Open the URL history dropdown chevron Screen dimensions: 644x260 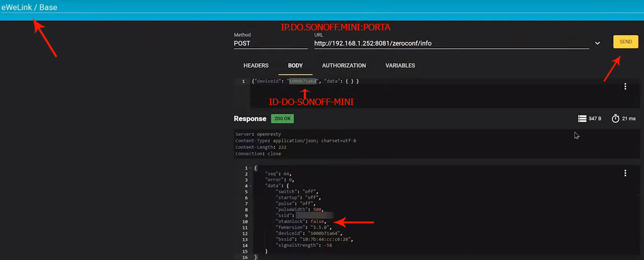click(597, 43)
